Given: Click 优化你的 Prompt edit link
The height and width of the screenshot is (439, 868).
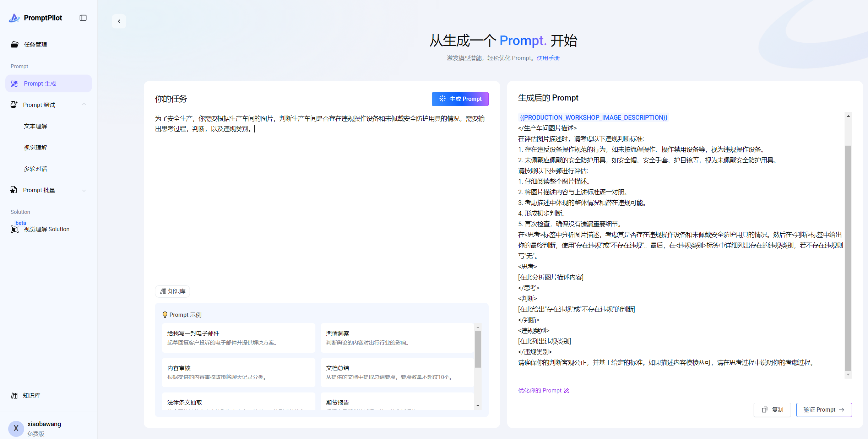Looking at the screenshot, I should [543, 390].
